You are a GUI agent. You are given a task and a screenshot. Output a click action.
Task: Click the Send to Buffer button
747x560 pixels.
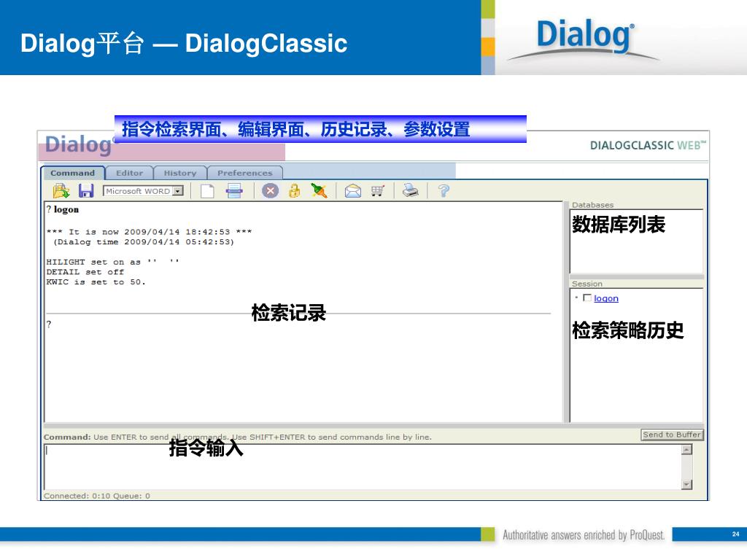click(x=672, y=435)
